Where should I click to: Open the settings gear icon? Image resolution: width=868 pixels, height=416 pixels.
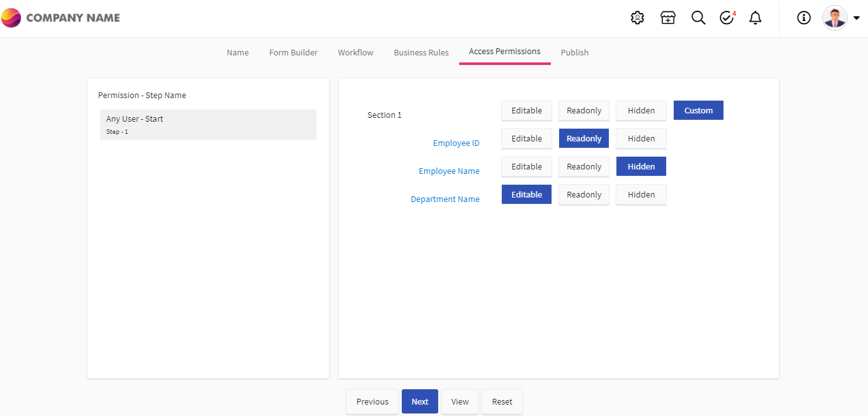tap(637, 18)
